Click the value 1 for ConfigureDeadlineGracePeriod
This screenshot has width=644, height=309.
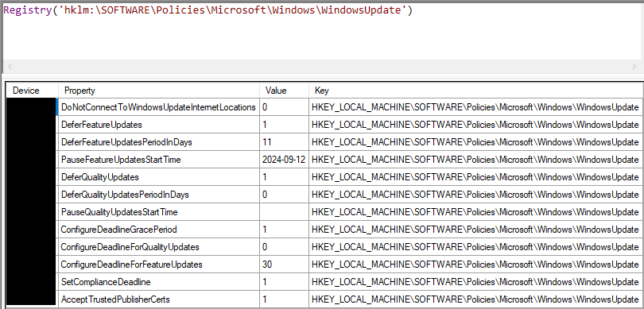[x=284, y=230]
